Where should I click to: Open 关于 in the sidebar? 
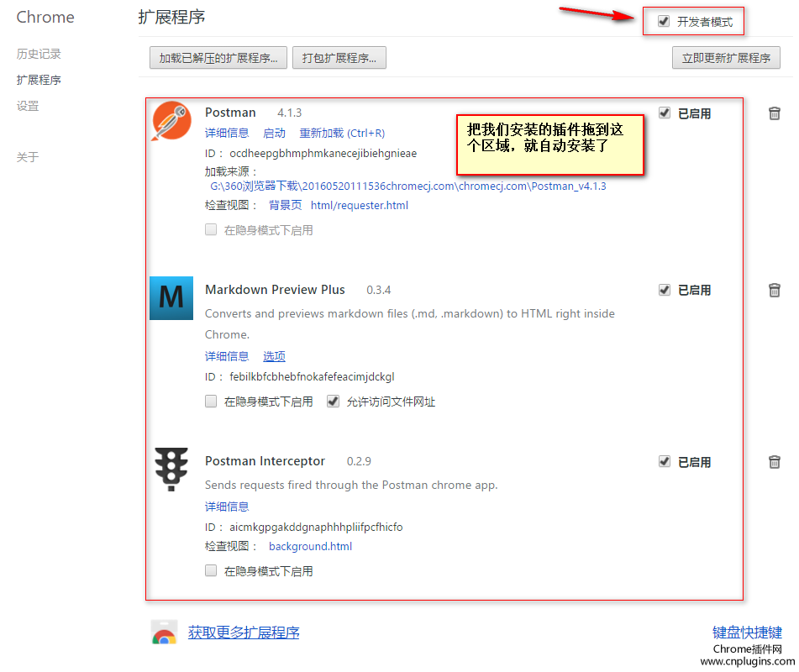[x=28, y=157]
